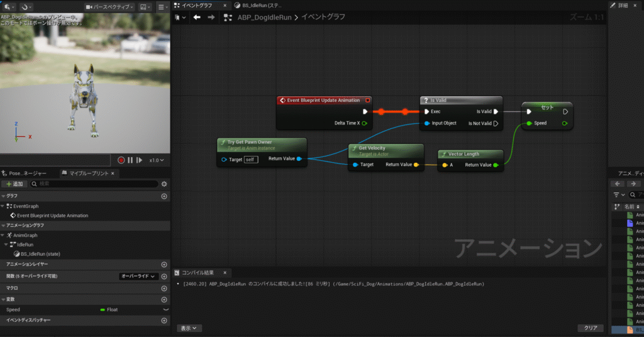Select IdleRun state machine item
This screenshot has width=644, height=337.
pyautogui.click(x=25, y=245)
